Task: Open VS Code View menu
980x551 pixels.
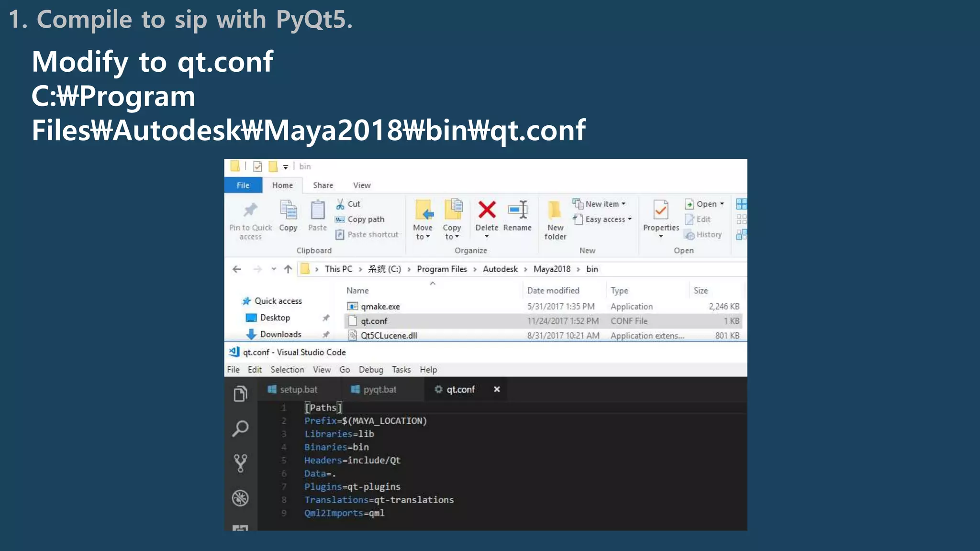Action: pyautogui.click(x=322, y=370)
